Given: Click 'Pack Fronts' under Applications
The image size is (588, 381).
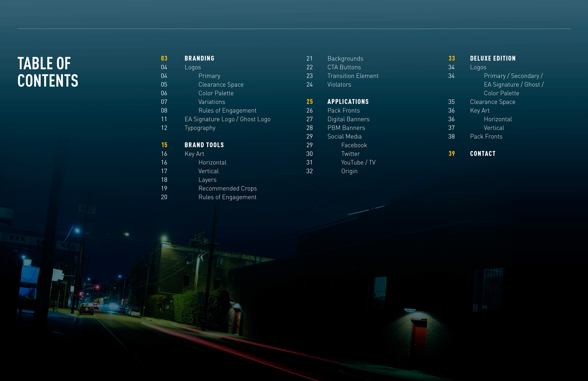Looking at the screenshot, I should click(343, 111).
